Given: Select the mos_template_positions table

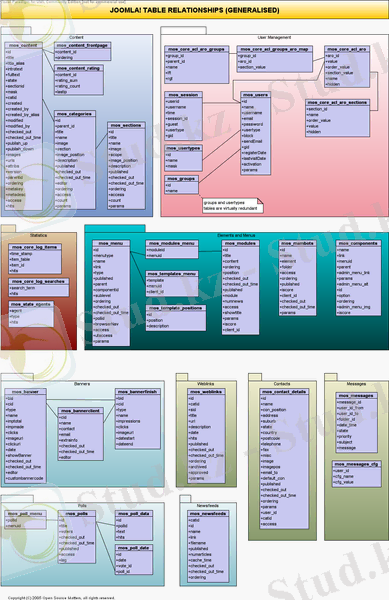Looking at the screenshot, I should point(176,318).
